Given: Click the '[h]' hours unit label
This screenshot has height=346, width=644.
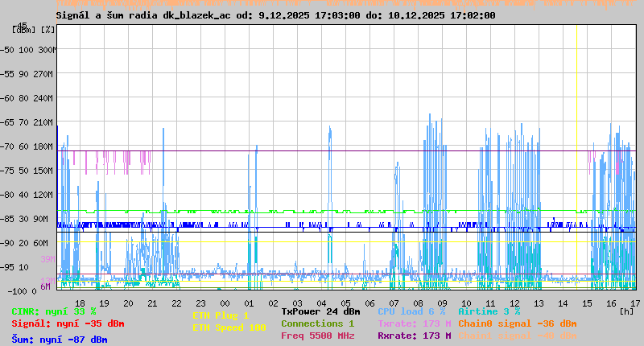Looking at the screenshot, I should pyautogui.click(x=626, y=311).
